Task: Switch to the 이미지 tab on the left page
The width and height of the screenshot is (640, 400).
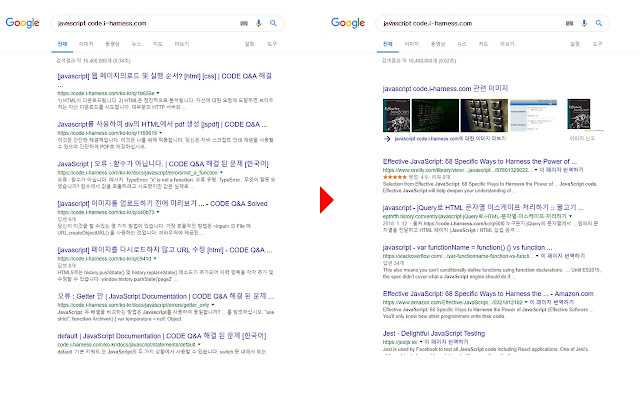Action: click(86, 44)
